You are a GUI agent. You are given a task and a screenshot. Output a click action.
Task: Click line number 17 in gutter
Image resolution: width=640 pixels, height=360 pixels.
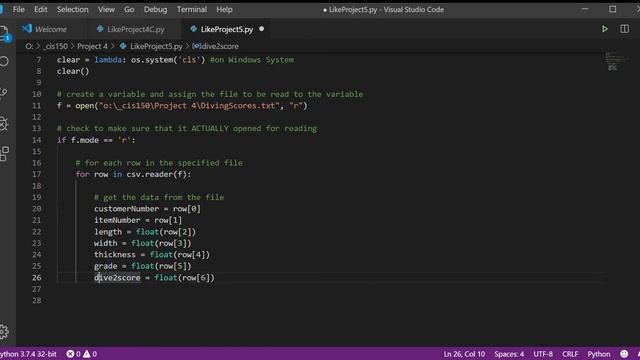[37, 174]
